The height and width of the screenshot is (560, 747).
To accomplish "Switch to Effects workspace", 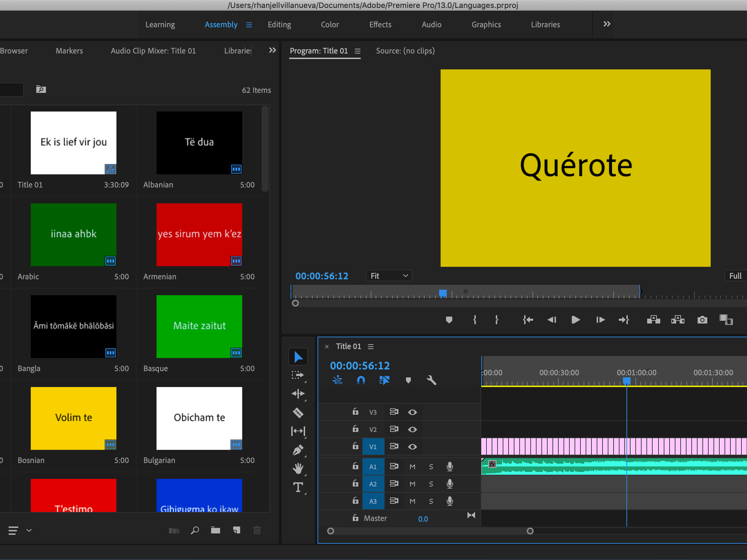I will pyautogui.click(x=380, y=25).
